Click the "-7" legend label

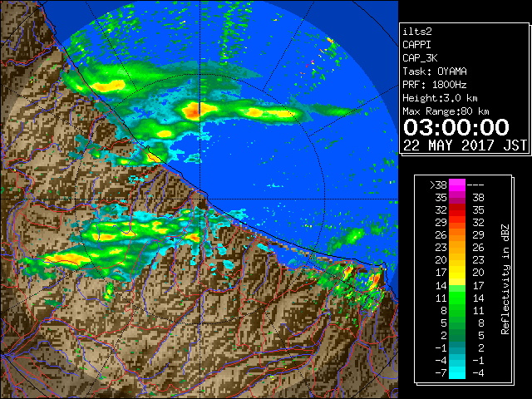441,373
